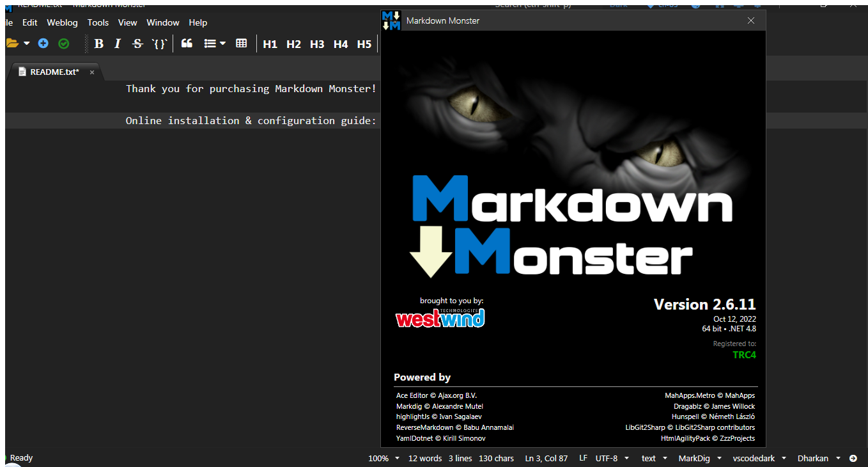Screen dimensions: 868x467
Task: Click the arrow circle icon in status bar
Action: pos(853,458)
